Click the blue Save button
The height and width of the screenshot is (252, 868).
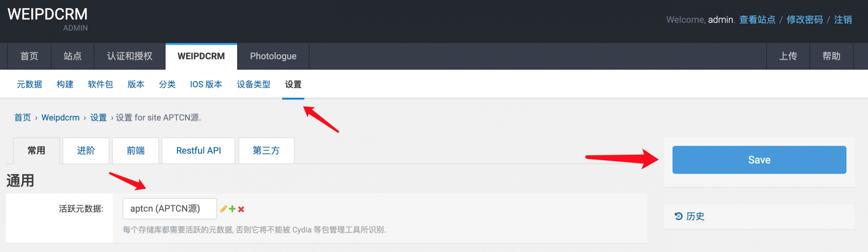pos(759,160)
